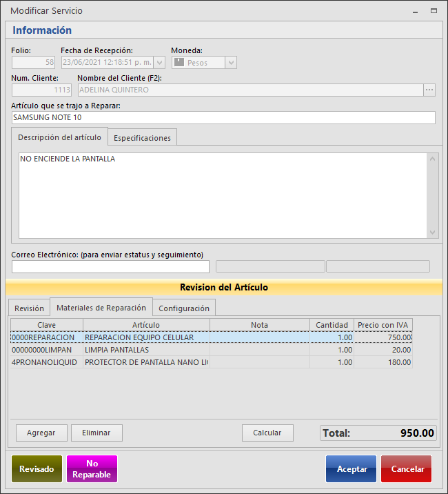
Task: Expand the Moneda currency dropdown
Action: (x=231, y=63)
